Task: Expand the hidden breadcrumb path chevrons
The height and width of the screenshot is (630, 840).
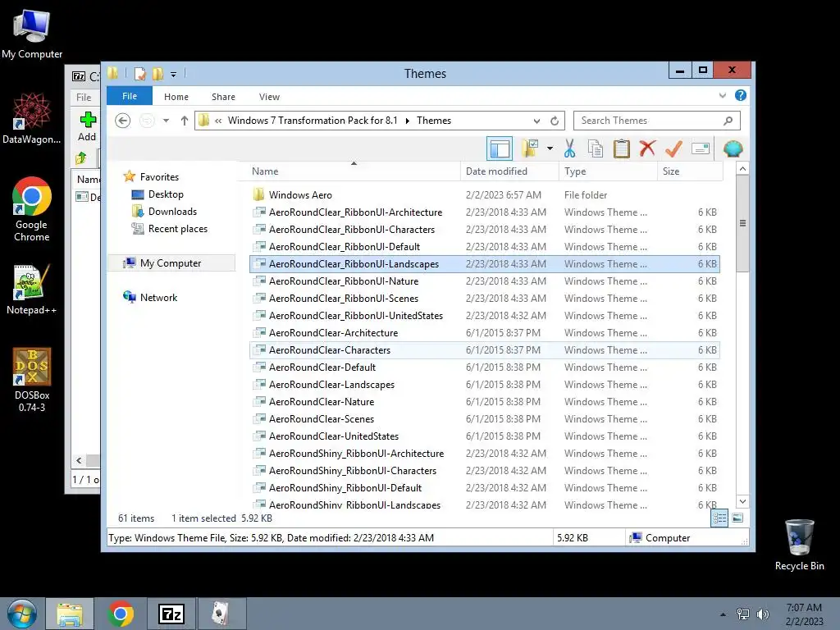Action: [218, 121]
